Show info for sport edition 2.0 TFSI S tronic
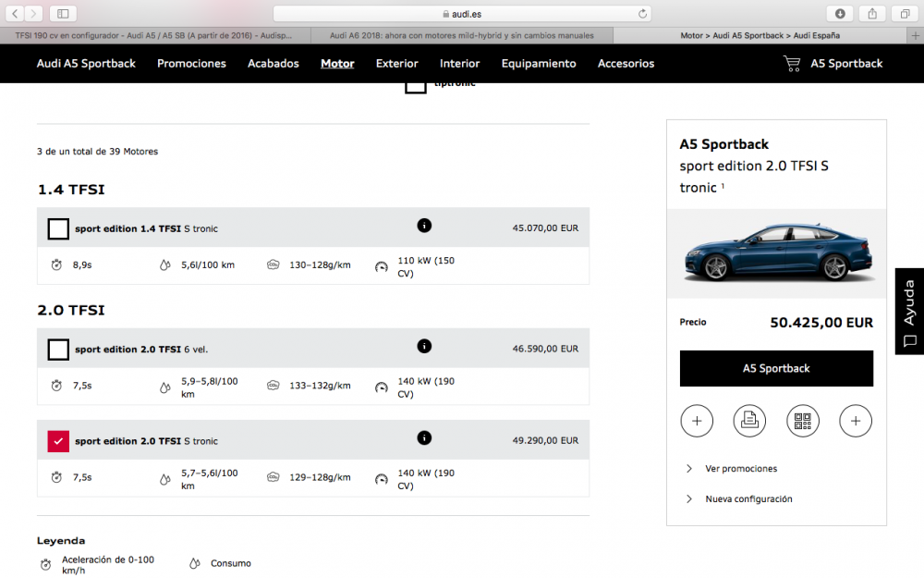The height and width of the screenshot is (578, 924). click(x=424, y=437)
